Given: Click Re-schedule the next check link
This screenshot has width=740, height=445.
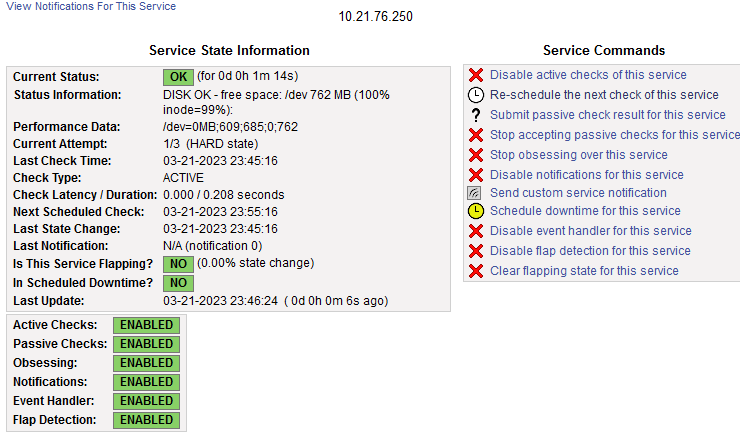Looking at the screenshot, I should click(x=604, y=95).
